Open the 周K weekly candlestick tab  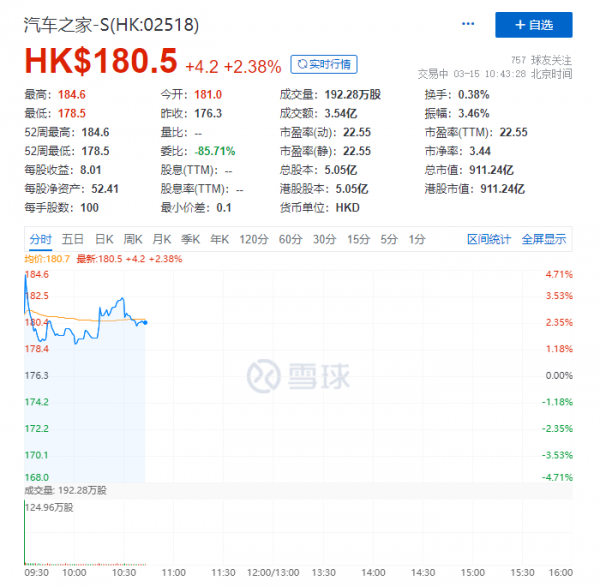pyautogui.click(x=132, y=239)
